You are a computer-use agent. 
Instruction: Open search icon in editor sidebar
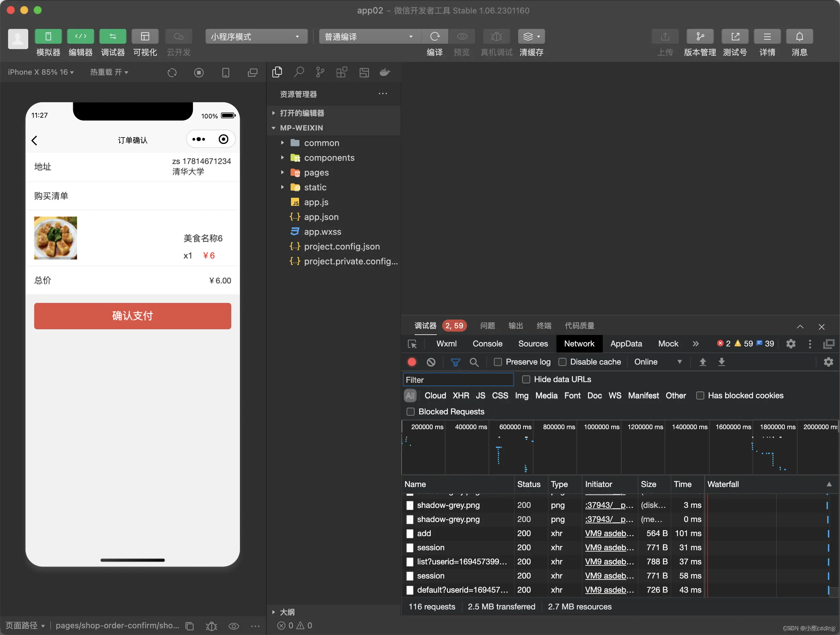point(299,72)
